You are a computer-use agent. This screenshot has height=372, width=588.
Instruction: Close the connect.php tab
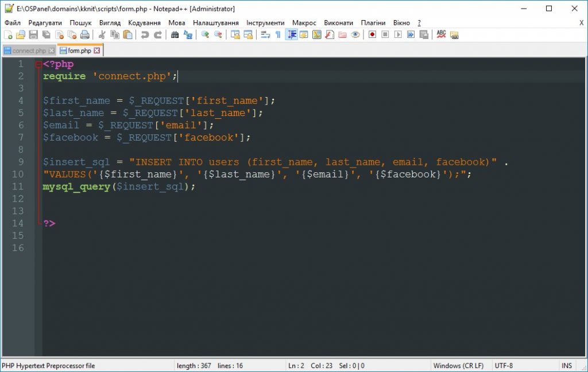point(52,51)
